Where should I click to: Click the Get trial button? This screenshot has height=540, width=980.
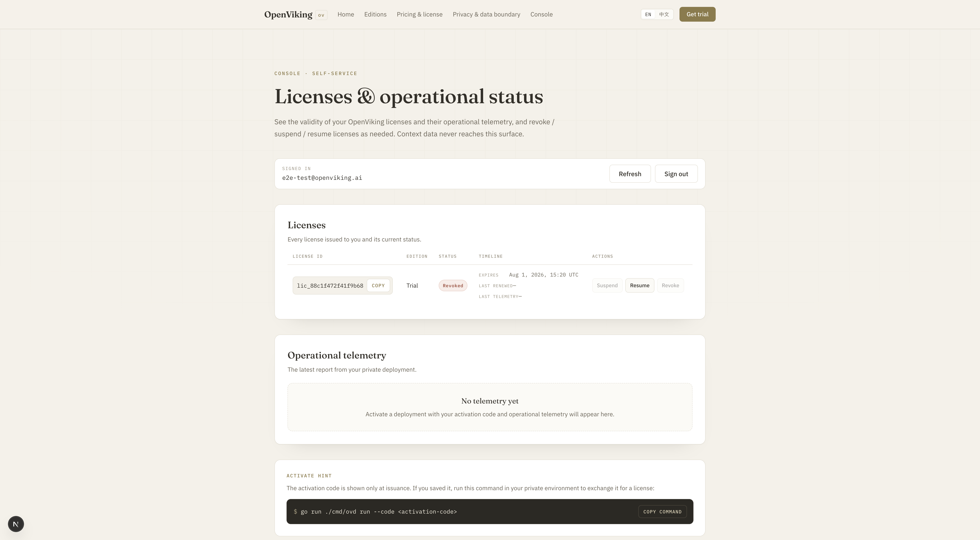pos(697,15)
